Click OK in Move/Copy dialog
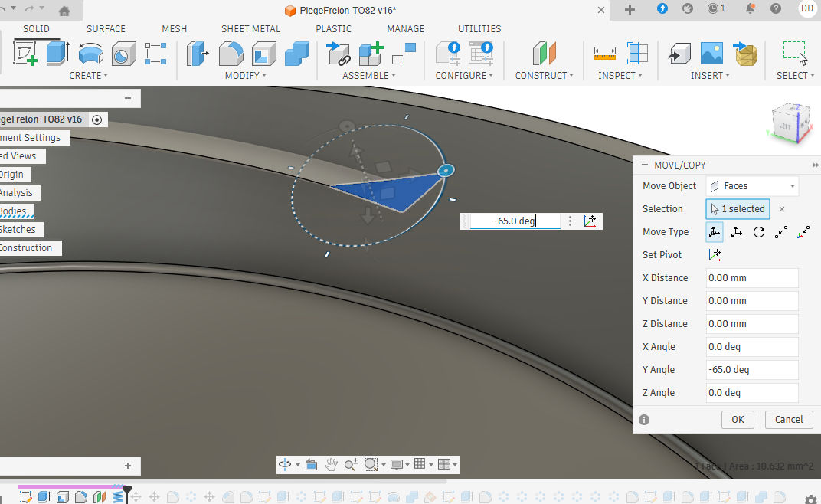The height and width of the screenshot is (504, 821). click(738, 419)
